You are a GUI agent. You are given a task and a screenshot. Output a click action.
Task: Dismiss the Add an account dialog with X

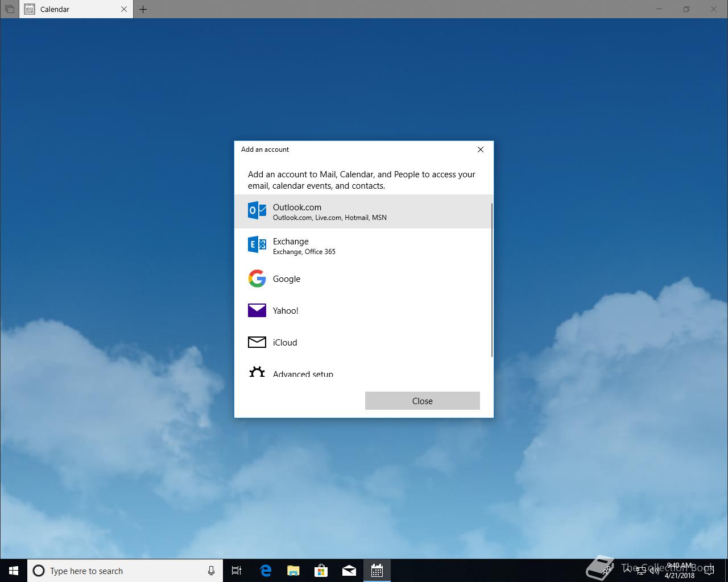pos(481,149)
